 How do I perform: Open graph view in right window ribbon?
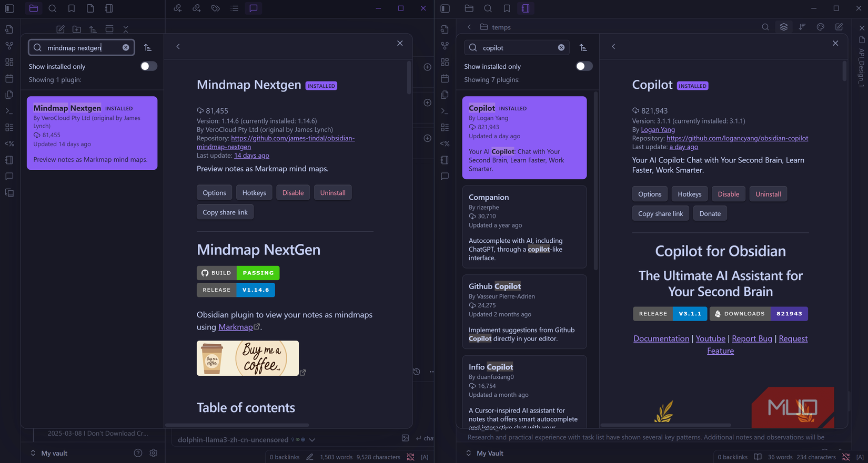[x=445, y=46]
